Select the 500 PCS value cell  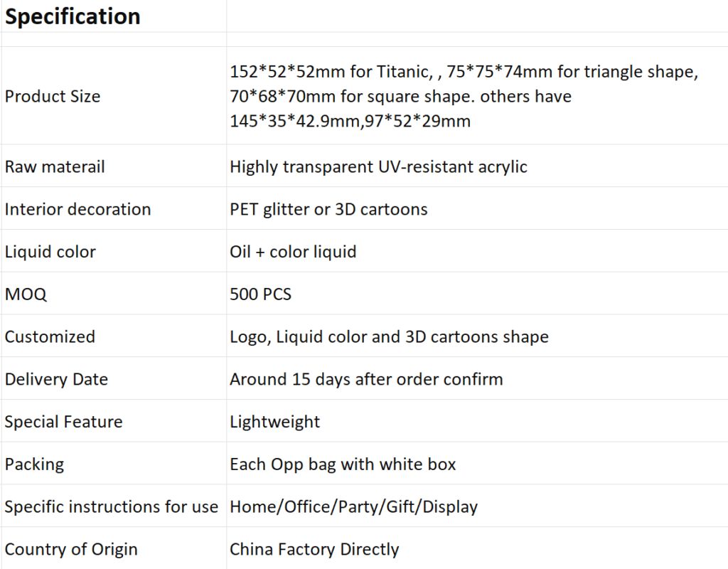[477, 294]
